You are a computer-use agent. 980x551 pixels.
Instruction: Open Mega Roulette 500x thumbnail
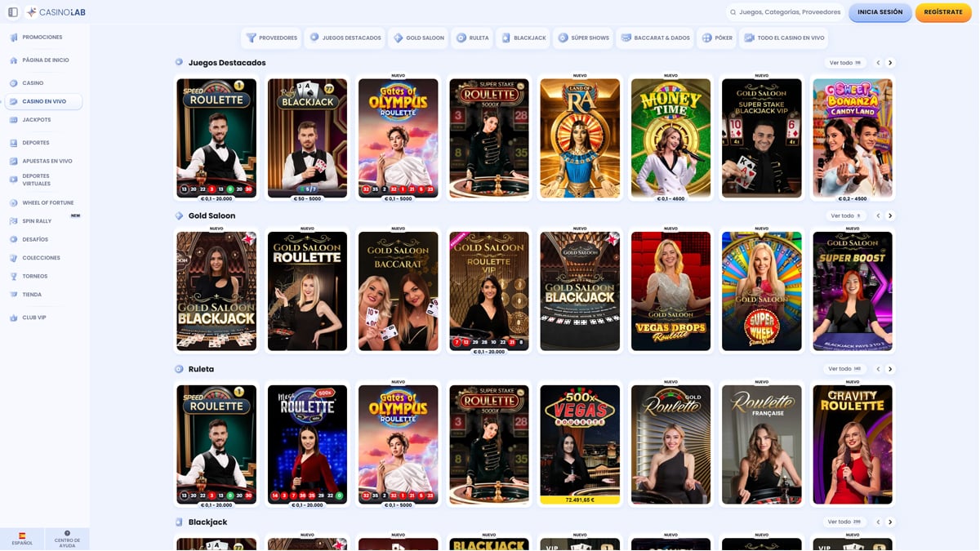[x=307, y=445]
